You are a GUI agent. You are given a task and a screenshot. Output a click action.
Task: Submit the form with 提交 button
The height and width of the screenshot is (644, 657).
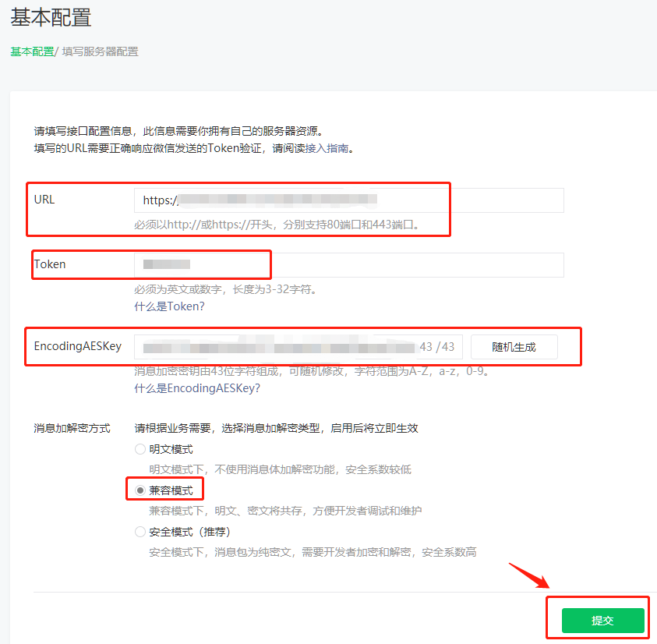[x=602, y=621]
